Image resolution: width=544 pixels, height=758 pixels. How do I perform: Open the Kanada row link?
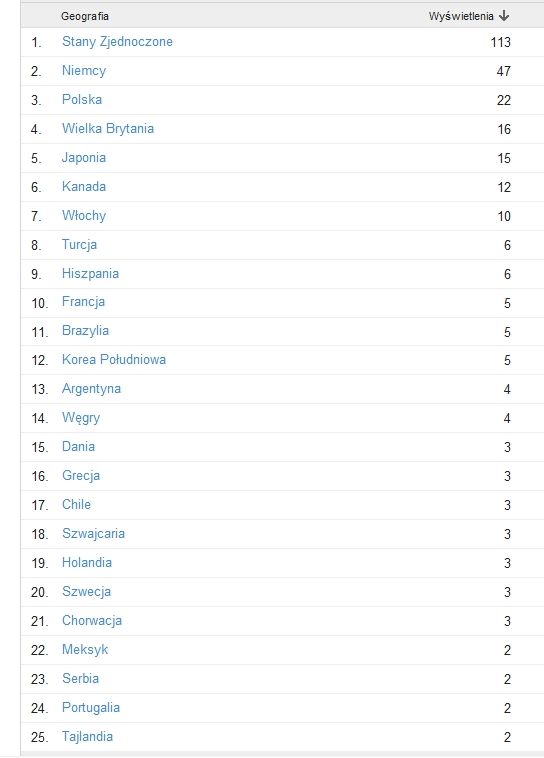coord(84,187)
